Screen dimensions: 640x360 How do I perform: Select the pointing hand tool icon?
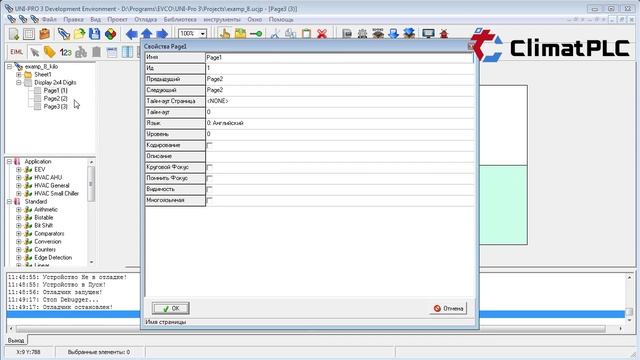coord(224,34)
